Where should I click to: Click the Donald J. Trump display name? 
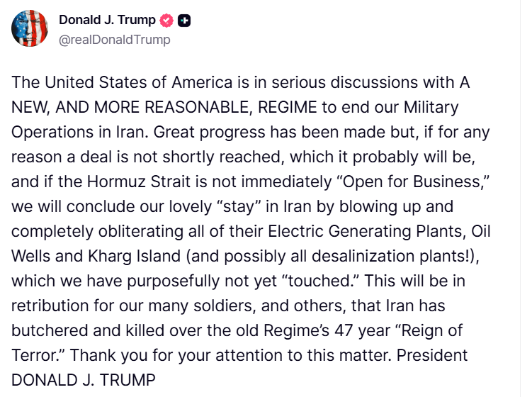pyautogui.click(x=107, y=21)
